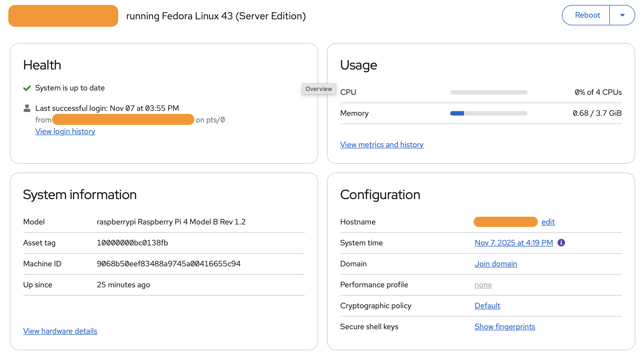Open the Reboot dropdown arrow

pyautogui.click(x=622, y=15)
